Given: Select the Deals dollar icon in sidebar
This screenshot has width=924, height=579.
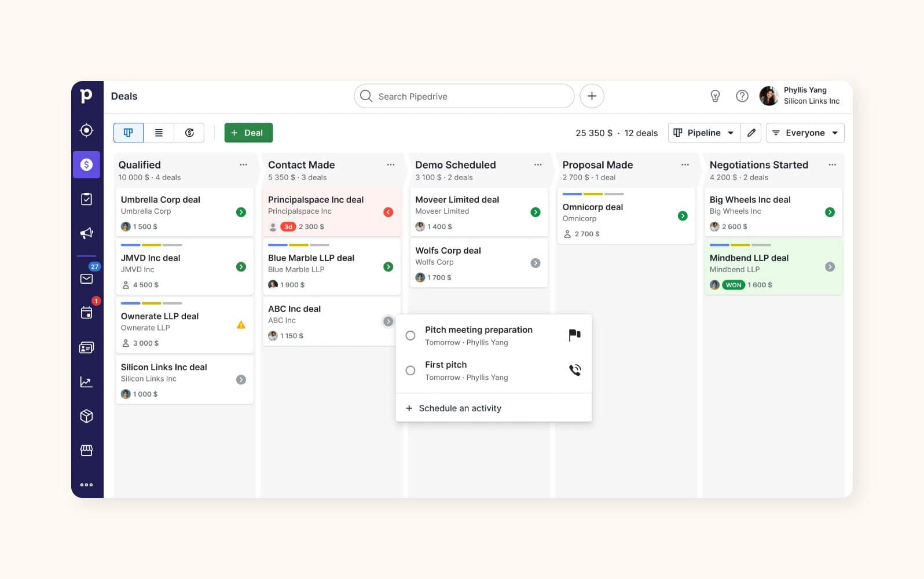Looking at the screenshot, I should (x=86, y=164).
